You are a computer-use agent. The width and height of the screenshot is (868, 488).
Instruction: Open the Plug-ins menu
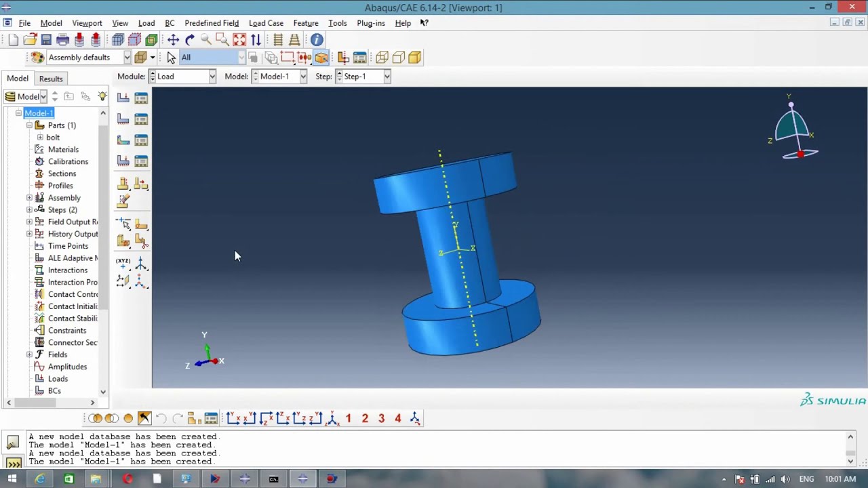[371, 23]
